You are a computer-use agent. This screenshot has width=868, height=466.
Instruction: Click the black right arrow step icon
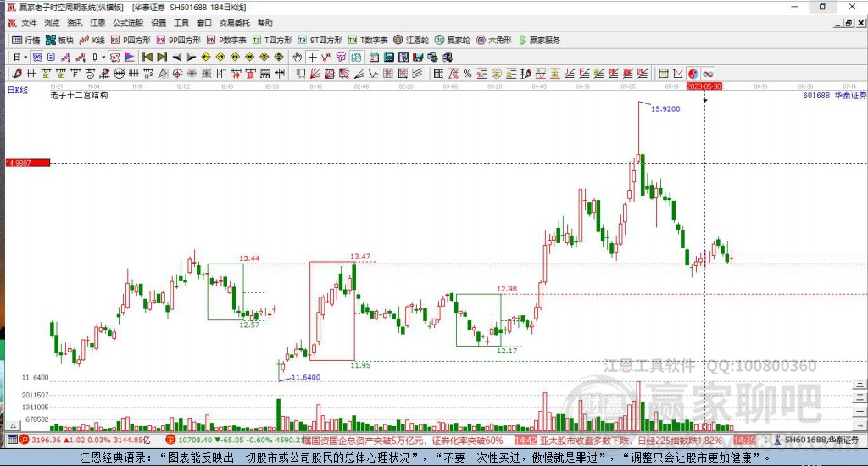[x=191, y=57]
